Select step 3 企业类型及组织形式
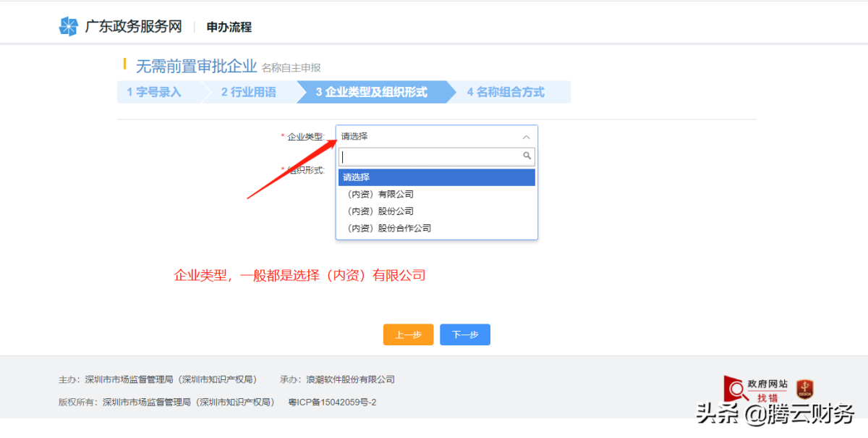868x438 pixels. (372, 92)
